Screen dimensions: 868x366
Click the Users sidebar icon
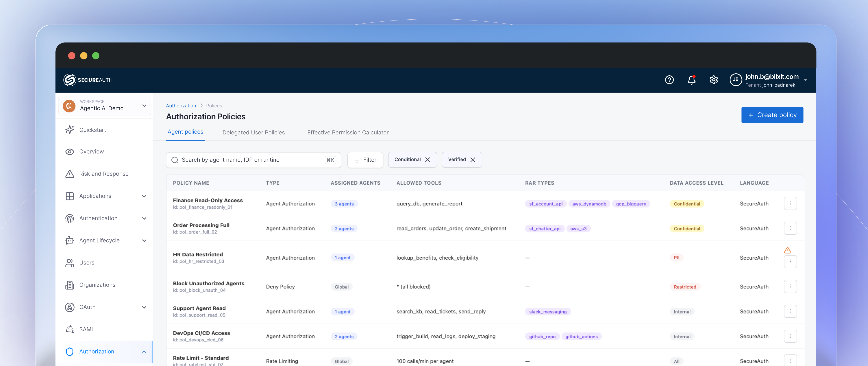tap(69, 263)
